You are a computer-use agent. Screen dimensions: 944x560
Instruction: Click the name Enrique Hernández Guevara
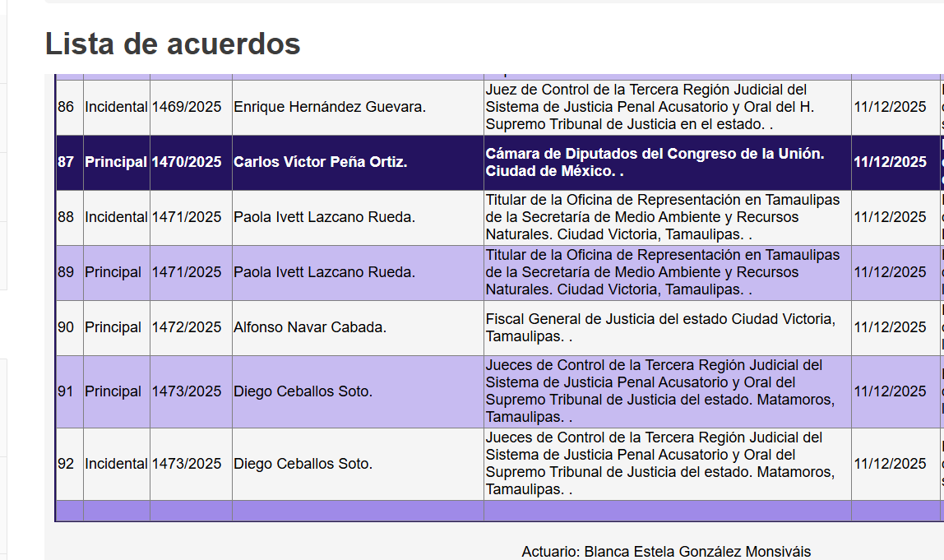329,107
